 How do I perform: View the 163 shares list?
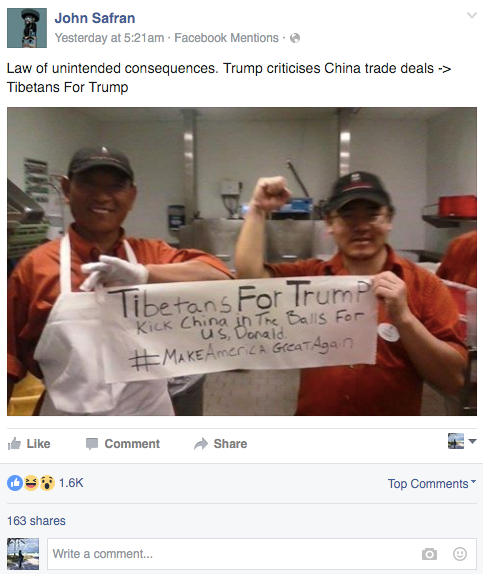(36, 521)
